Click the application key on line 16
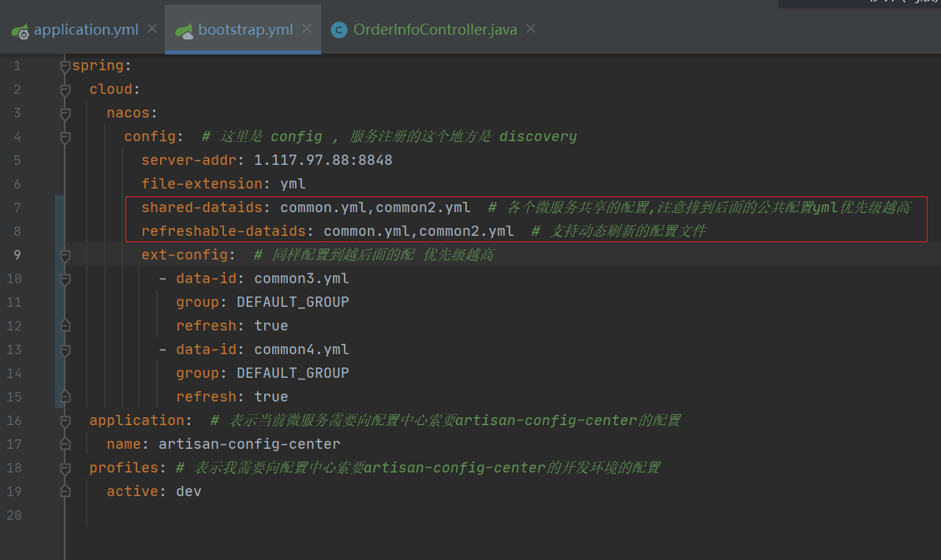This screenshot has width=941, height=560. click(x=136, y=420)
